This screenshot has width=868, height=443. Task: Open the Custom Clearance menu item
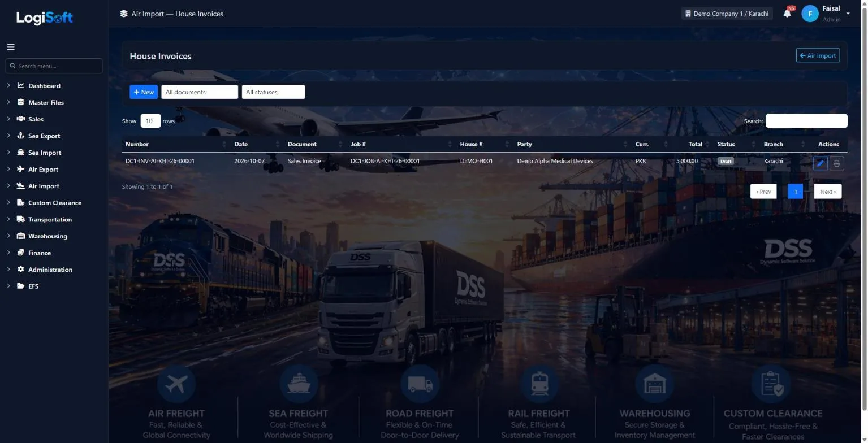[55, 203]
